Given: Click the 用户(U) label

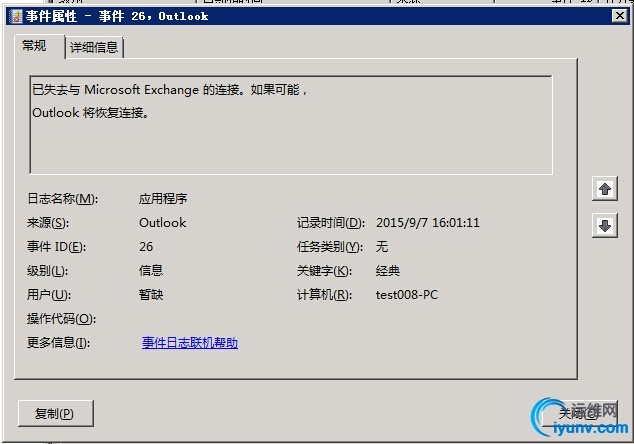Looking at the screenshot, I should pyautogui.click(x=49, y=295).
